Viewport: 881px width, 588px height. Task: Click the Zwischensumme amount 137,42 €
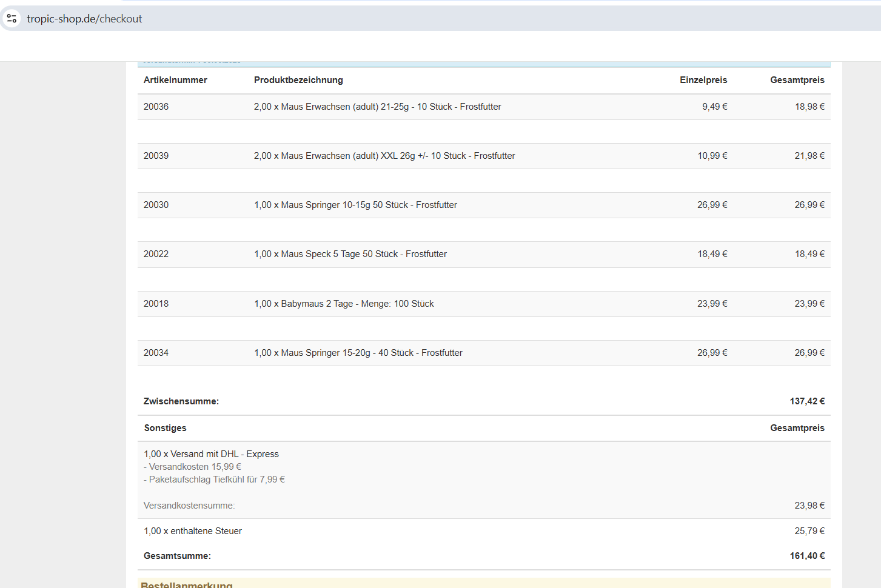pos(806,401)
